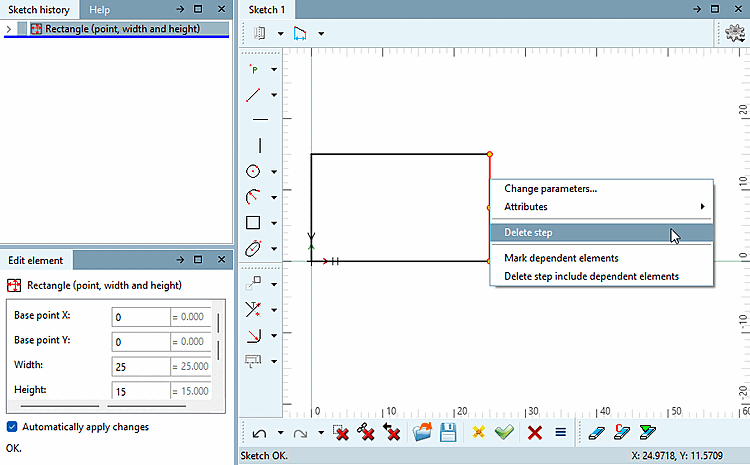Open the Redo history dropdown arrow
The height and width of the screenshot is (465, 750).
tap(321, 433)
